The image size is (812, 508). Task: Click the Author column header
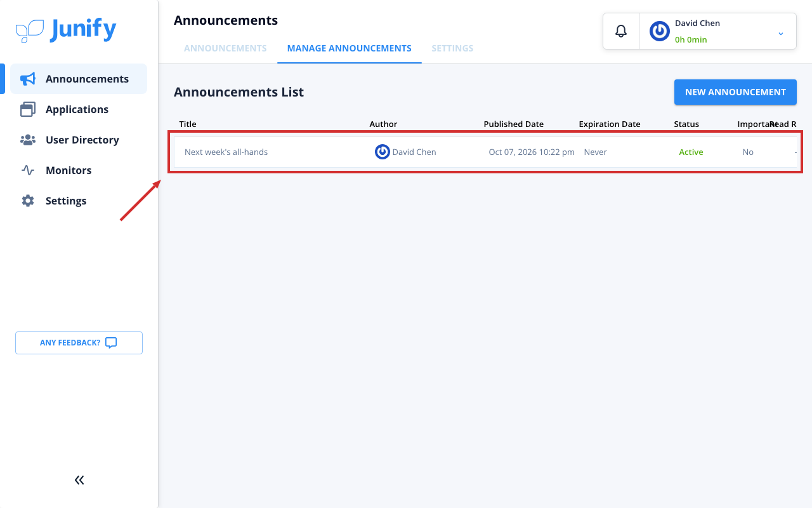(383, 124)
